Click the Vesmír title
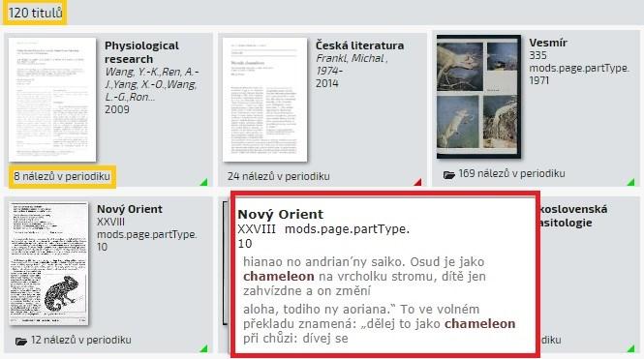The image size is (644, 359). tap(548, 43)
